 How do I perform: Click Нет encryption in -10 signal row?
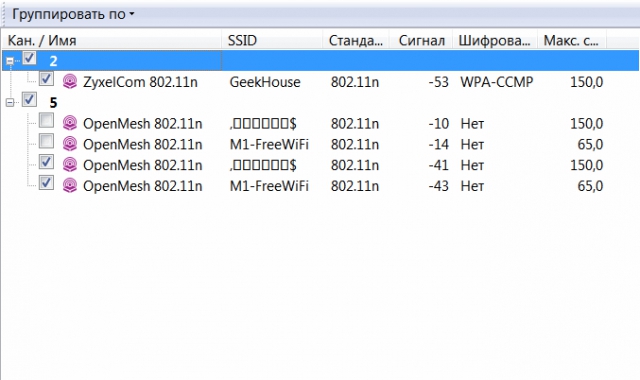click(x=472, y=124)
